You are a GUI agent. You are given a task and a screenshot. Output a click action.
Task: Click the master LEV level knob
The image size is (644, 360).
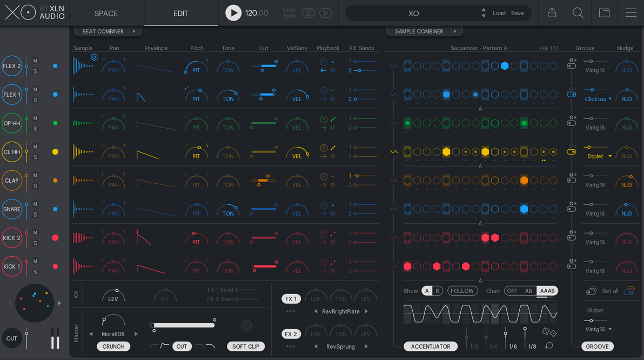pos(113,295)
